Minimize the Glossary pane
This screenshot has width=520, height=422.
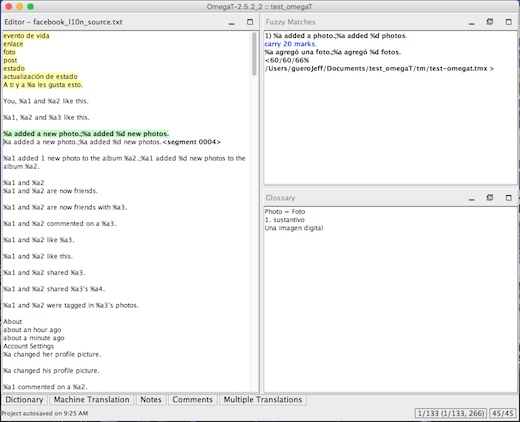pyautogui.click(x=471, y=198)
